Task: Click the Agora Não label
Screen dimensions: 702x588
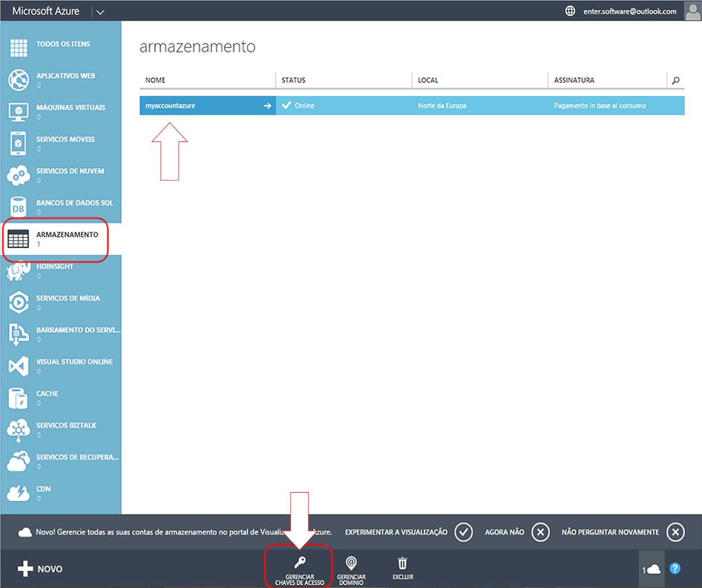Action: [x=505, y=532]
